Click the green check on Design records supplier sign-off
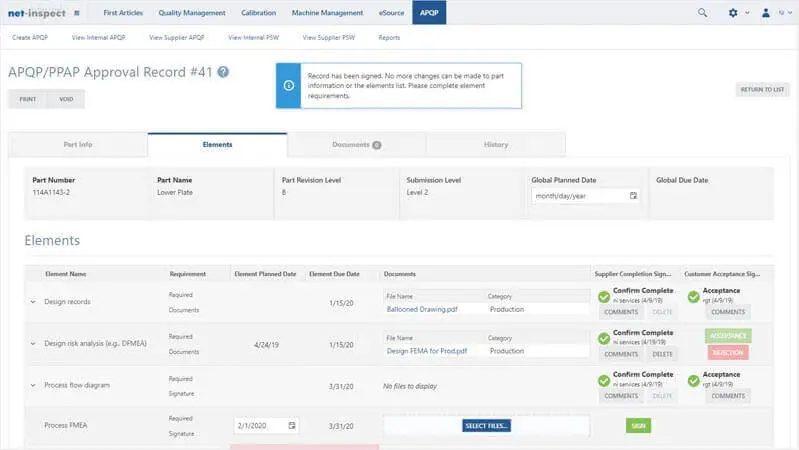 pos(603,297)
